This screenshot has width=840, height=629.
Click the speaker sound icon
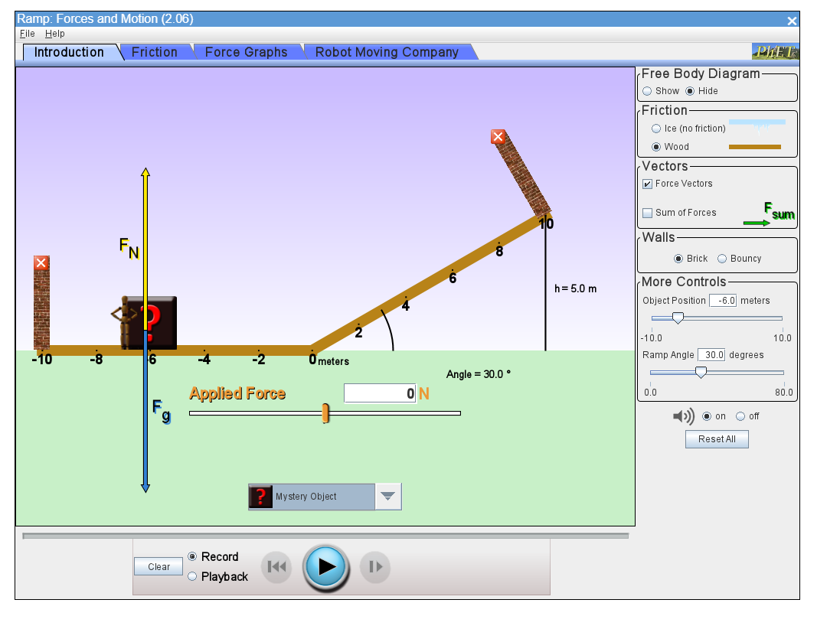(684, 416)
